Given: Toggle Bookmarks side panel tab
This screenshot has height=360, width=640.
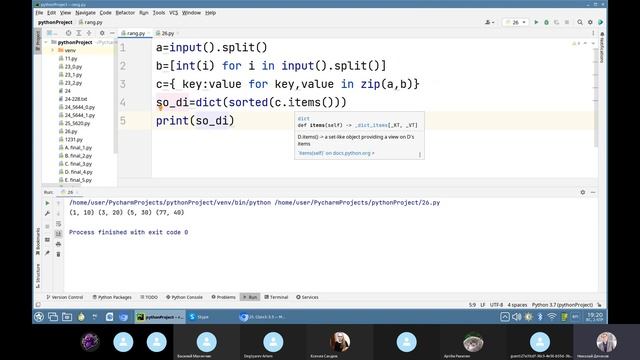Looking at the screenshot, I should (x=38, y=241).
